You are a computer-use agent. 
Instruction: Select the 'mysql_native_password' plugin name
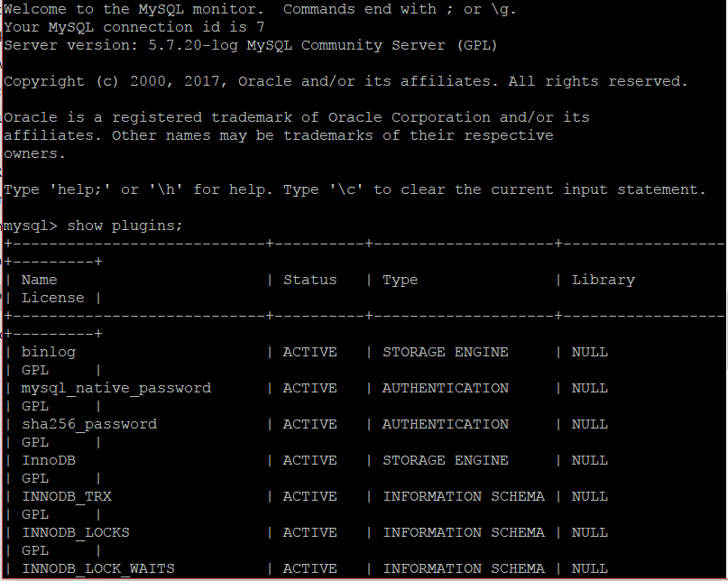[116, 388]
